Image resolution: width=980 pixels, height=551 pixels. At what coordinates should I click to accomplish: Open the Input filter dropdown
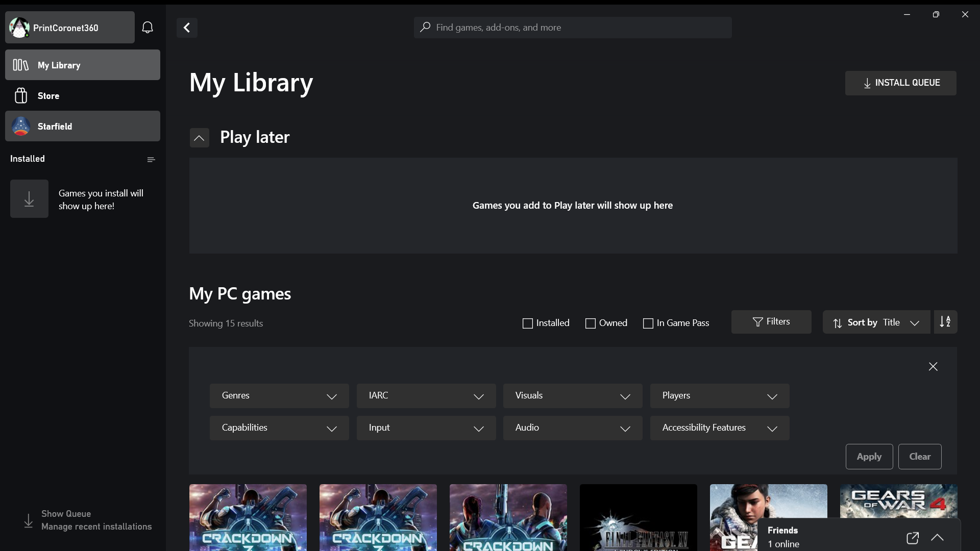426,428
